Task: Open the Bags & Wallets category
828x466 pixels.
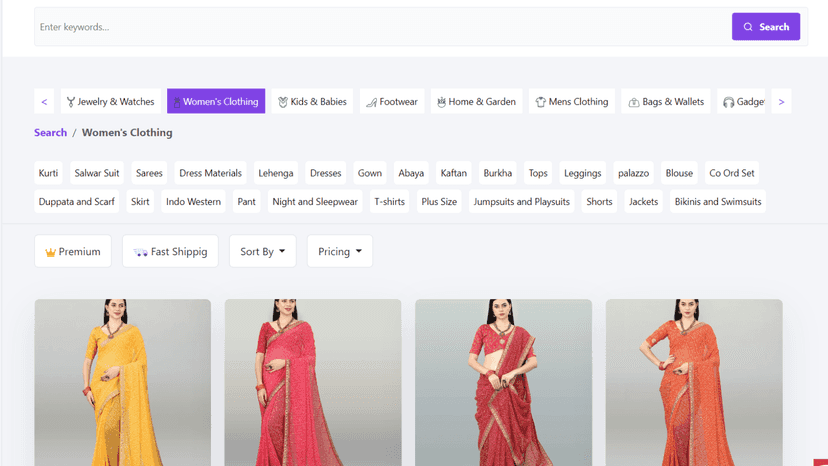Action: point(666,101)
